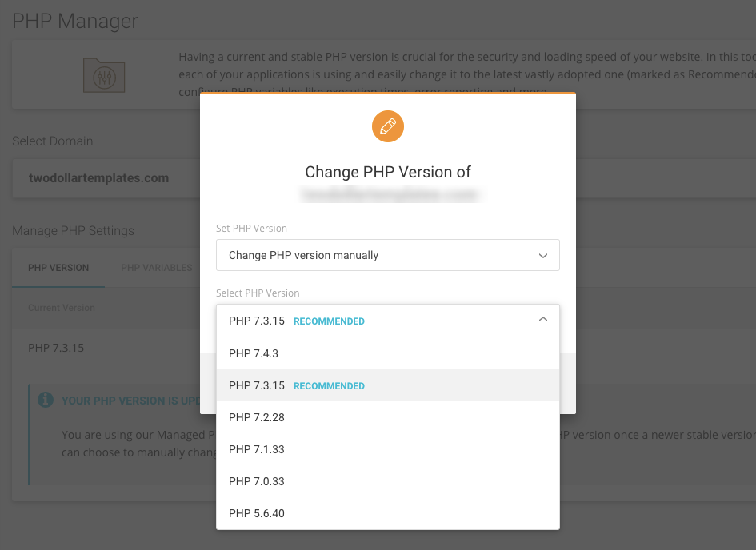Switch to the PHP VERSION tab
This screenshot has width=756, height=550.
pyautogui.click(x=58, y=268)
